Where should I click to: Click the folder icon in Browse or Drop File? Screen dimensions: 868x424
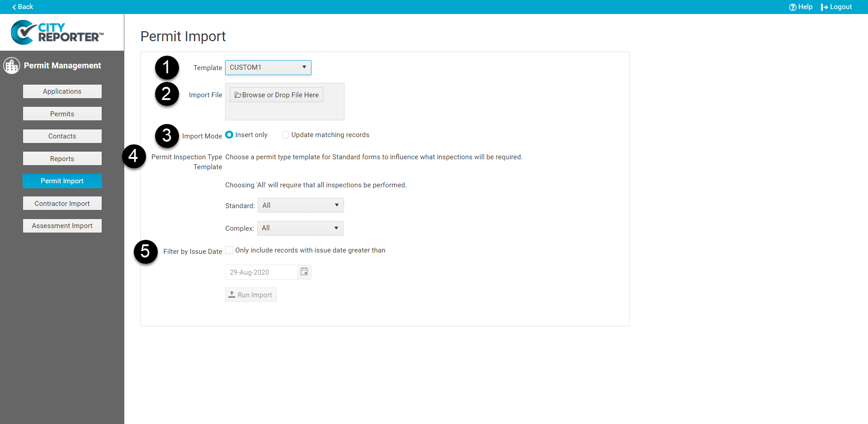pos(238,95)
